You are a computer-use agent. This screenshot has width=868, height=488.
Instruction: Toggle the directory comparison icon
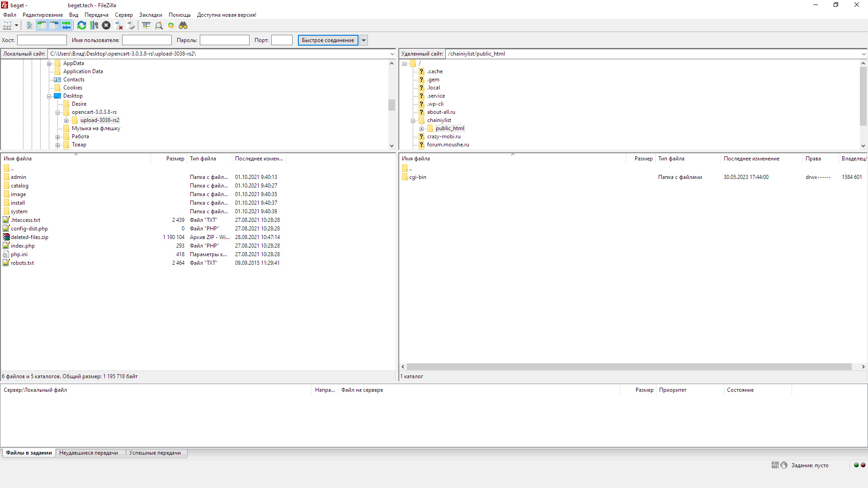pyautogui.click(x=159, y=26)
